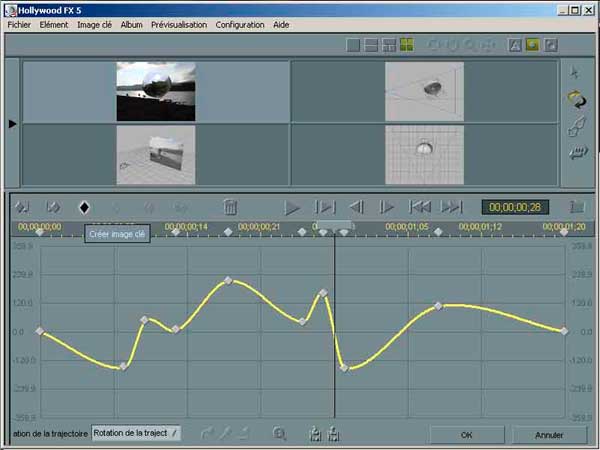Click the second keyframe toolbar icon
Image resolution: width=600 pixels, height=450 pixels.
point(53,208)
